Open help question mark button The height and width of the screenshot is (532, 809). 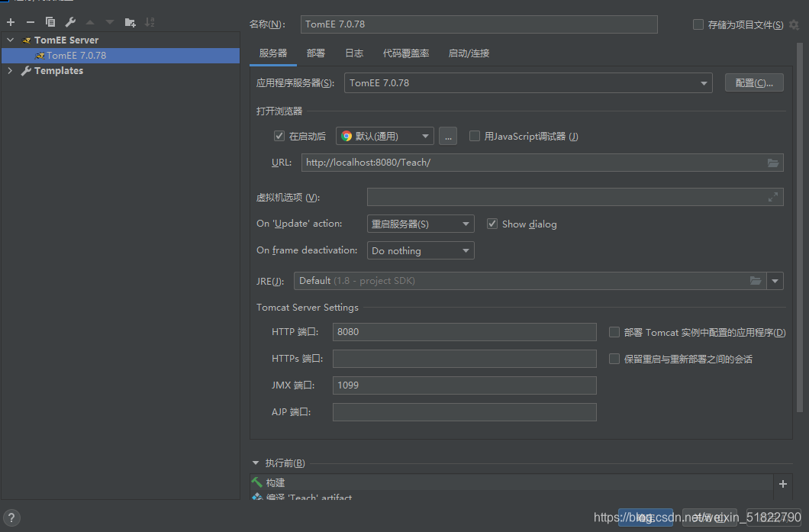[x=11, y=517]
